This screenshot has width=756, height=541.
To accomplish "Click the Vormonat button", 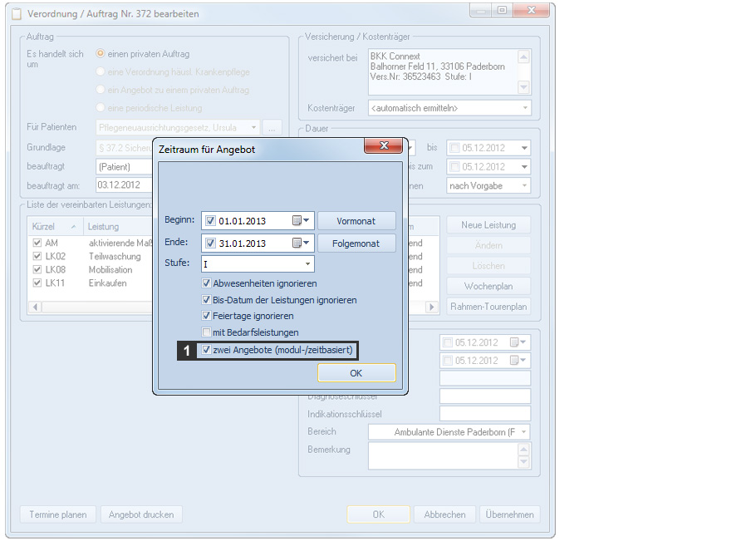I will [356, 221].
